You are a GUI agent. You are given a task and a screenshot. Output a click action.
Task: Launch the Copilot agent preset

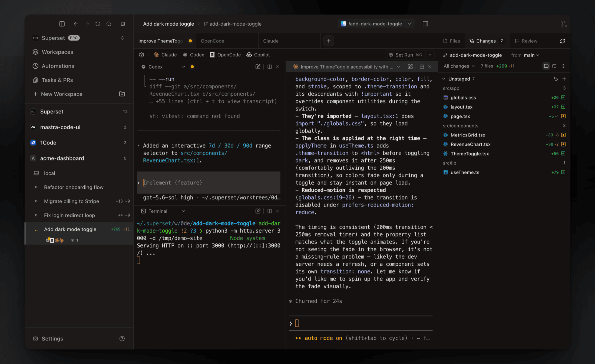point(258,55)
